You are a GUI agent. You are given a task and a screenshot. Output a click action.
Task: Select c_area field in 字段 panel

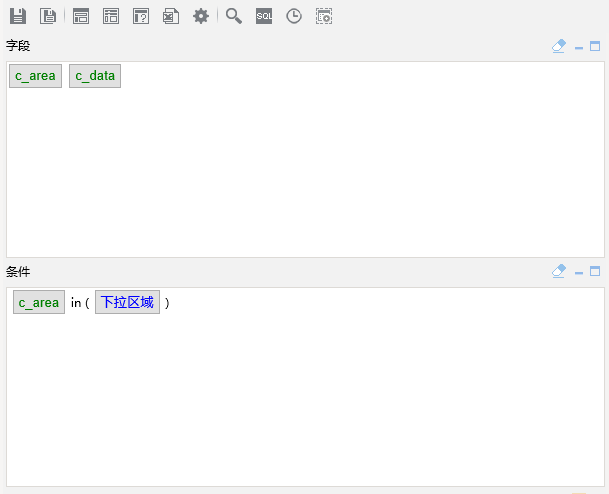pos(35,76)
